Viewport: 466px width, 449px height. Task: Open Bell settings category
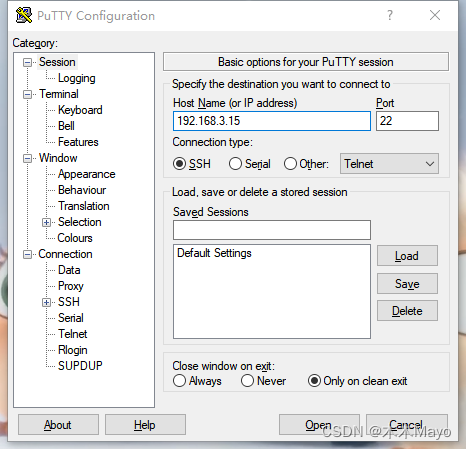pyautogui.click(x=66, y=126)
